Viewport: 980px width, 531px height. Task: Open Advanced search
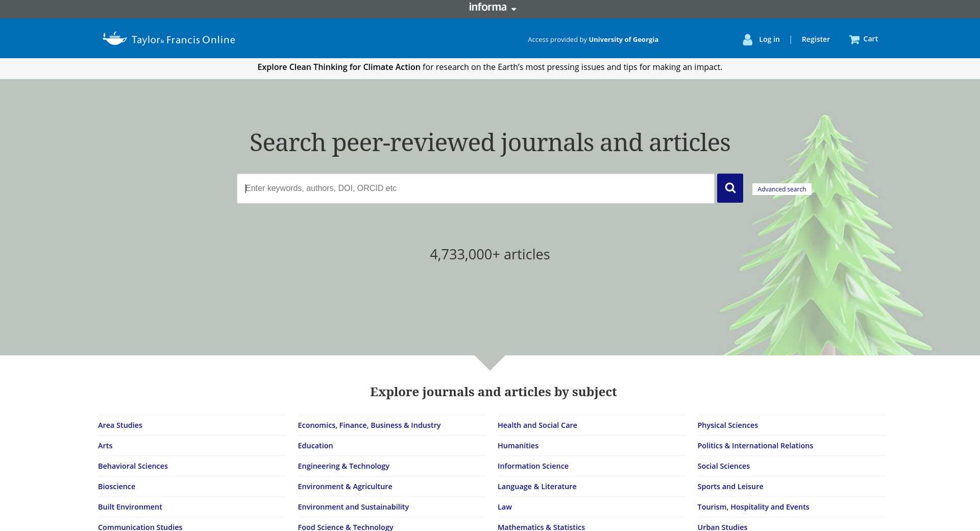pyautogui.click(x=781, y=189)
